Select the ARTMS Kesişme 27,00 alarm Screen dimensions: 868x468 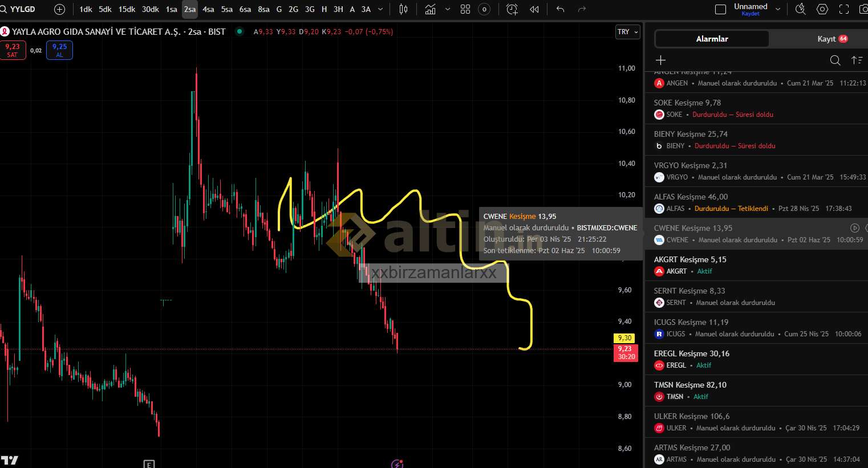point(756,453)
